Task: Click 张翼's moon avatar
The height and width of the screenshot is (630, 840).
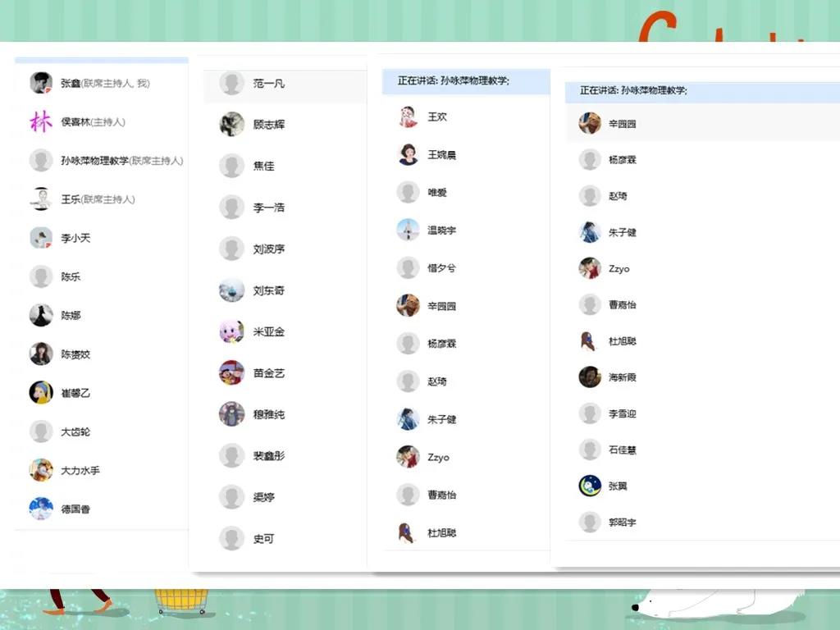Action: click(590, 486)
